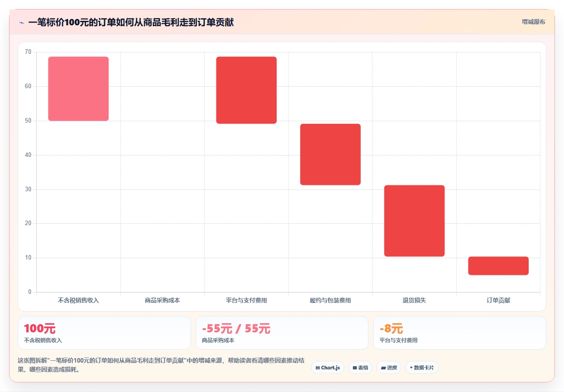
Task: Select the 数据卡片 tag chip
Action: coord(421,368)
